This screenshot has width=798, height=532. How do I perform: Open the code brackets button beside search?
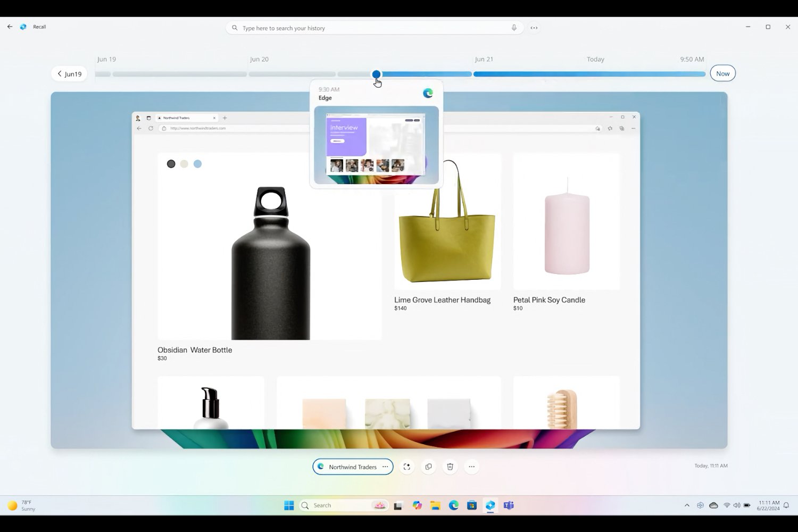(x=534, y=28)
